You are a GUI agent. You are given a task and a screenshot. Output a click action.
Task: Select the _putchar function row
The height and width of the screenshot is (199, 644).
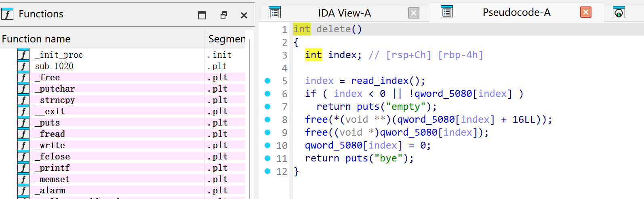click(x=122, y=89)
